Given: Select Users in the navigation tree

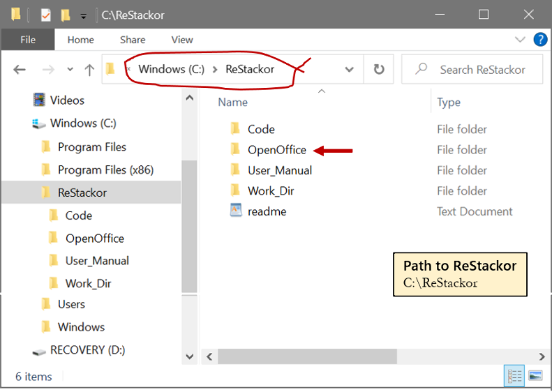Looking at the screenshot, I should 71,304.
